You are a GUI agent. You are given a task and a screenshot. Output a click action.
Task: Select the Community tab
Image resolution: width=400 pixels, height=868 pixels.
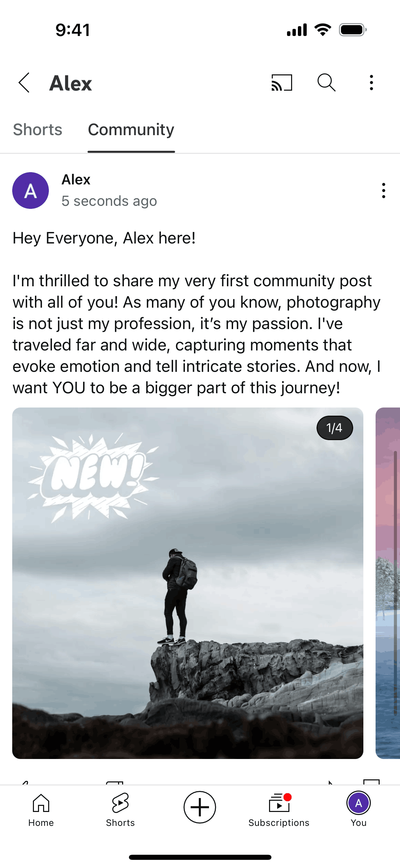tap(131, 130)
